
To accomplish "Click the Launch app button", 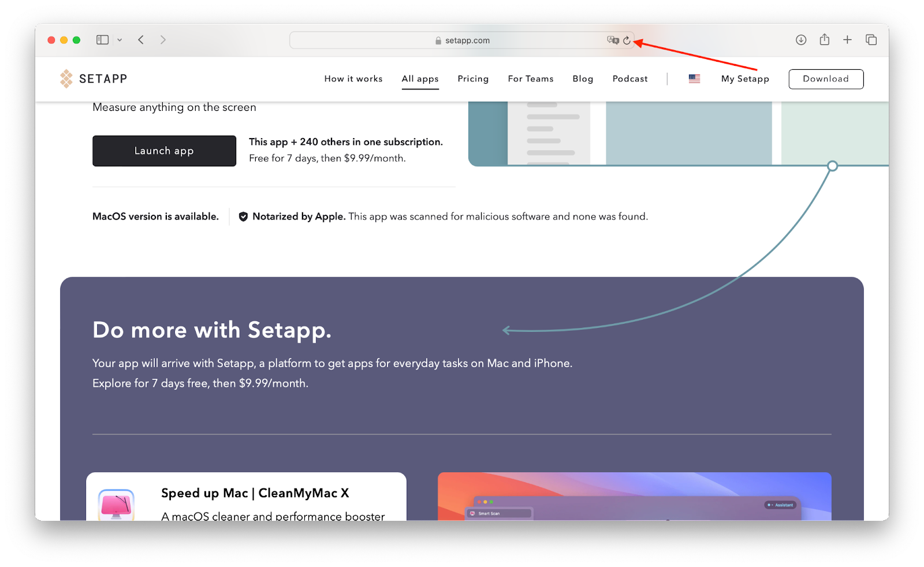I will (163, 151).
